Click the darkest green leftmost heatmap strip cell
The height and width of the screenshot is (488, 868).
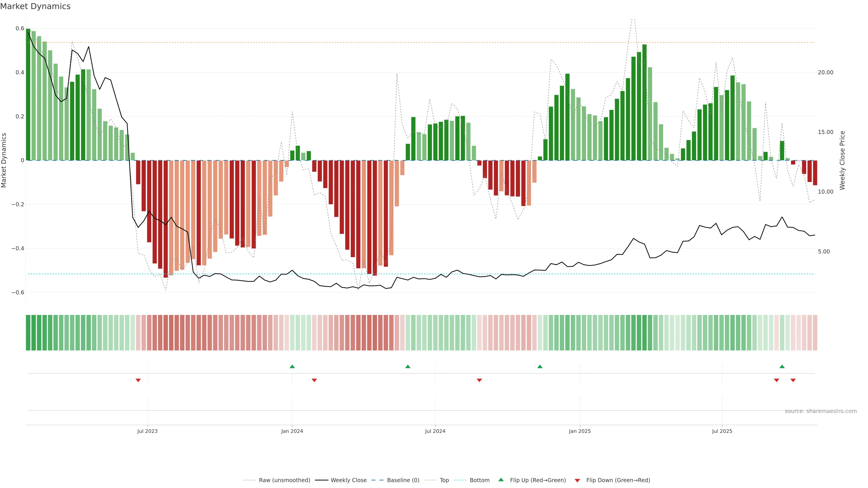28,332
